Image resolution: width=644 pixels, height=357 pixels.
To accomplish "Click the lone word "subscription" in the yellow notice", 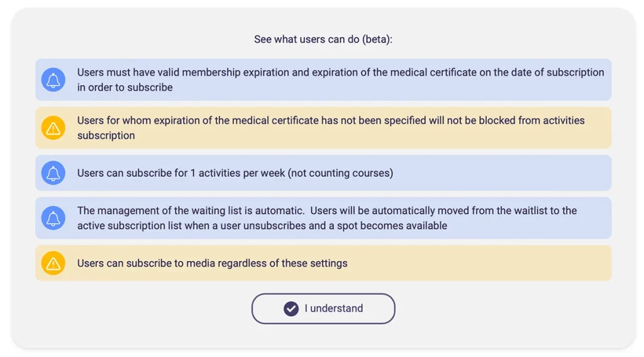I will click(x=106, y=135).
